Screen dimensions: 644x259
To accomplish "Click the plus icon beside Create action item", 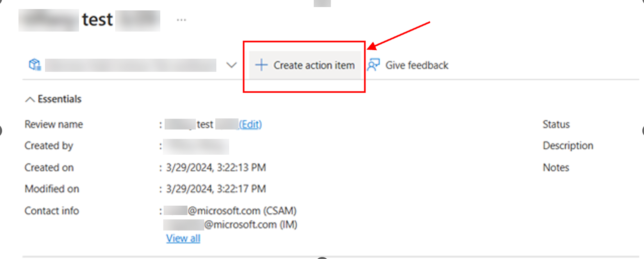I will coord(261,65).
